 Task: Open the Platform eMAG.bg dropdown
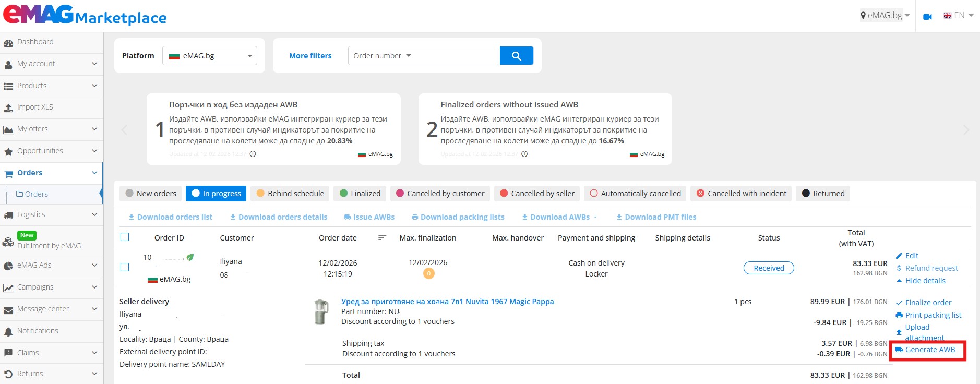tap(210, 56)
